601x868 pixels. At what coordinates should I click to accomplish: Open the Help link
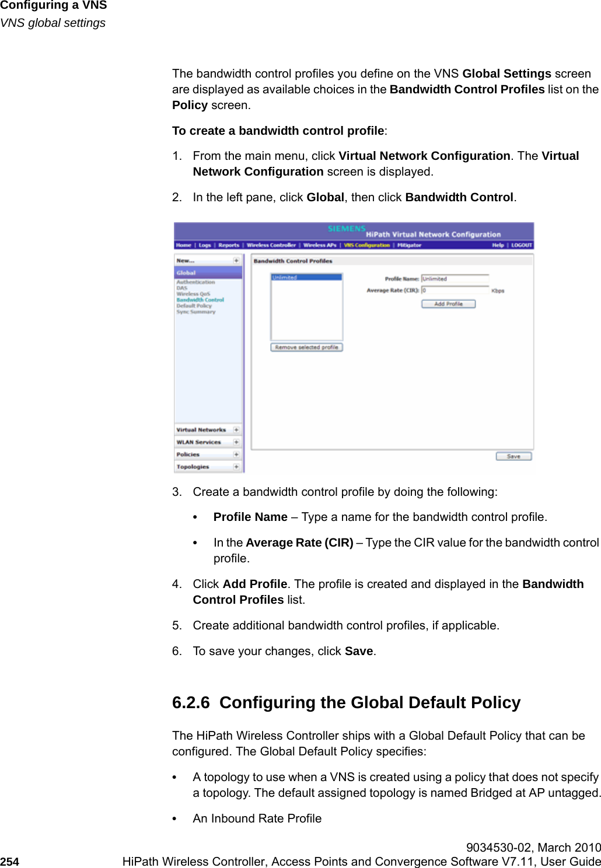pyautogui.click(x=497, y=246)
